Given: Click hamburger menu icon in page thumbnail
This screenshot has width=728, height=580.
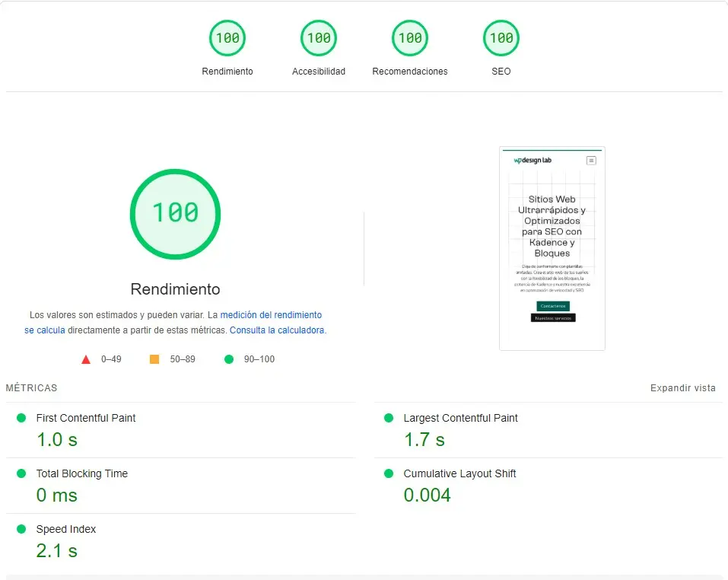Looking at the screenshot, I should pyautogui.click(x=591, y=161).
